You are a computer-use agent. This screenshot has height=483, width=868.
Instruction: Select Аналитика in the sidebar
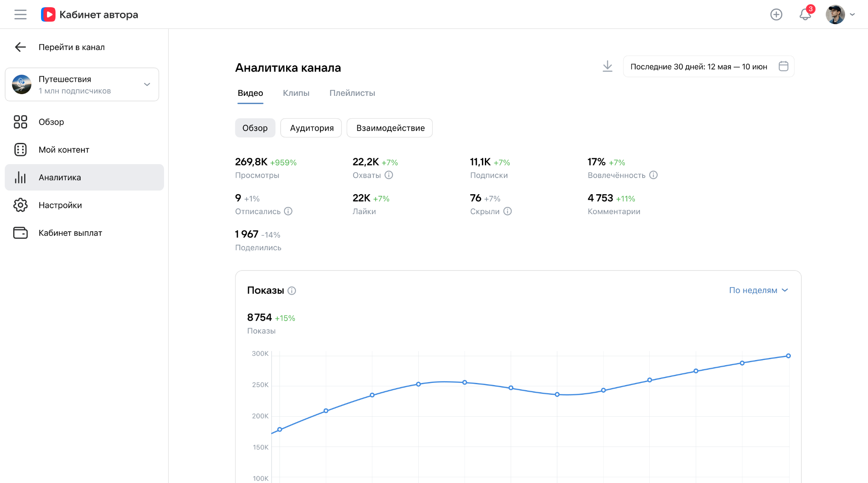click(x=84, y=177)
